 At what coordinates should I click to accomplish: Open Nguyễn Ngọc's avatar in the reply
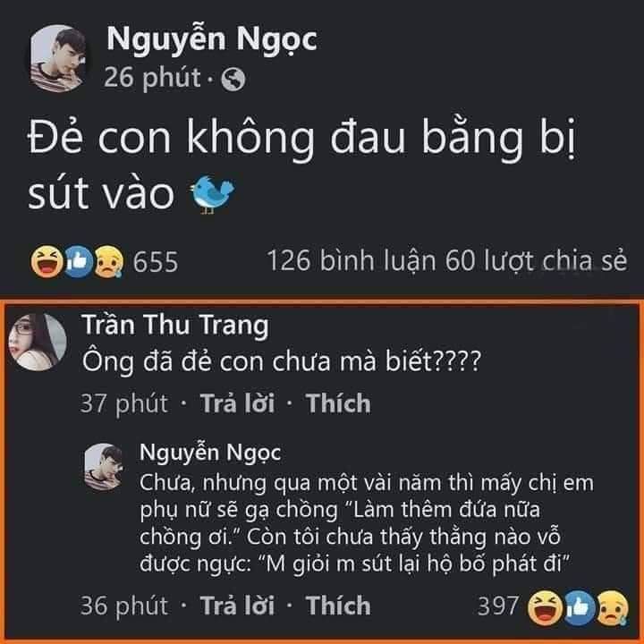[104, 467]
